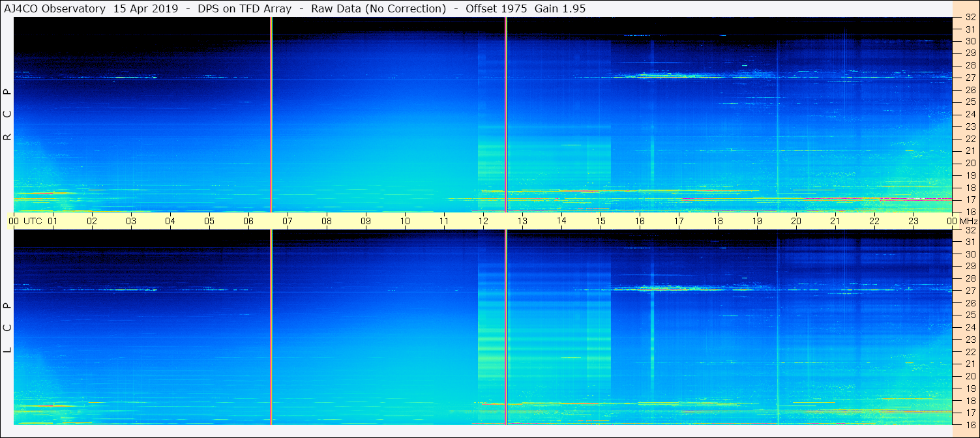
Task: Click the 32 MHz label on LCP scale
Action: (970, 230)
